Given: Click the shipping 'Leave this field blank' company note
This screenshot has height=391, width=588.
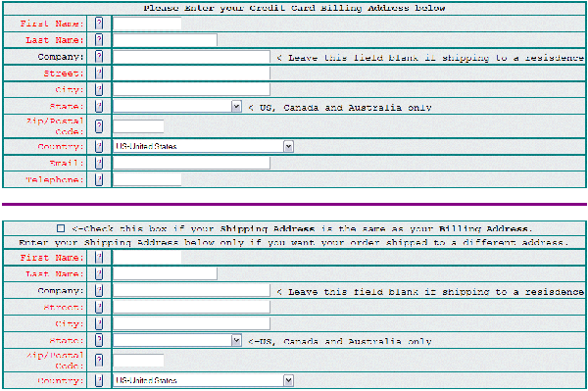Looking at the screenshot, I should 430,292.
